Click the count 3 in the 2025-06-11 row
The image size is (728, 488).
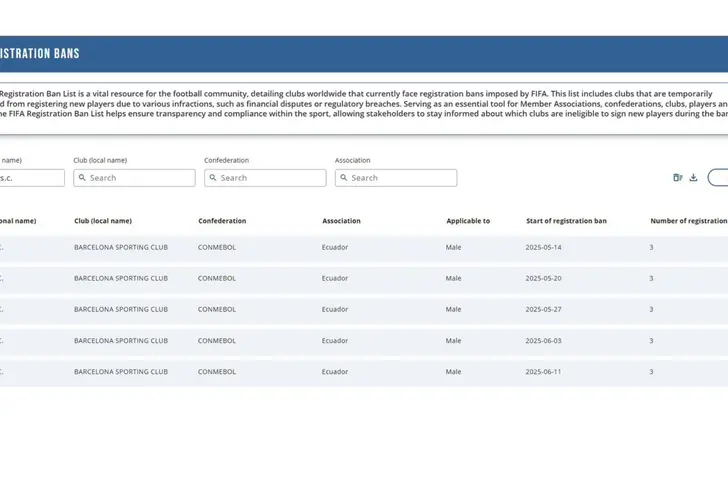pyautogui.click(x=651, y=372)
